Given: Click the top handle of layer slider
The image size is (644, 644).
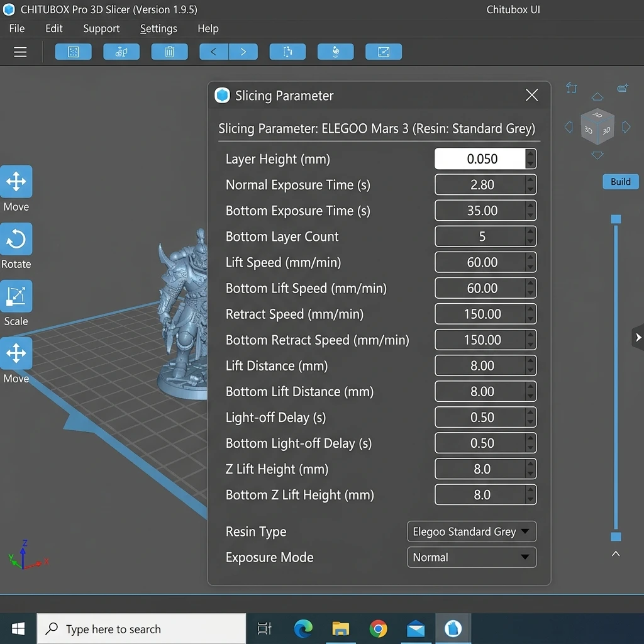Looking at the screenshot, I should 616,219.
